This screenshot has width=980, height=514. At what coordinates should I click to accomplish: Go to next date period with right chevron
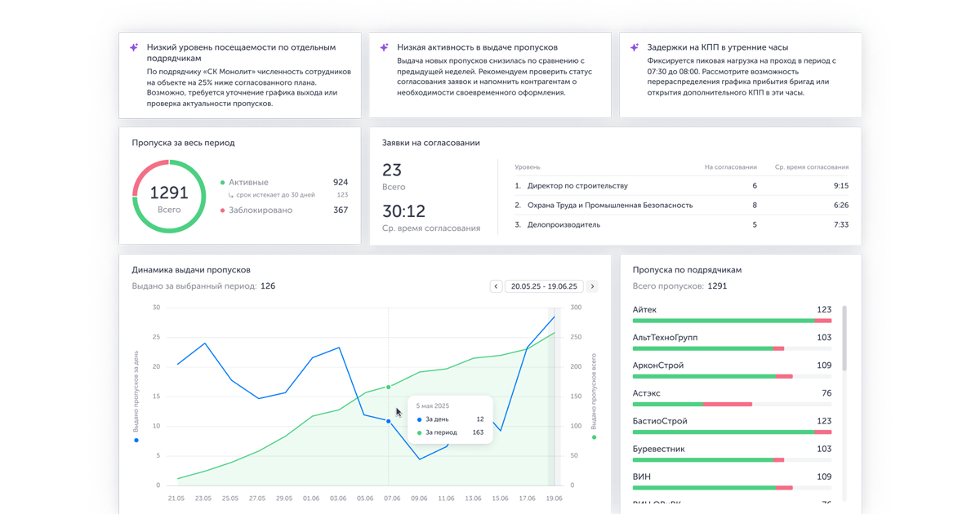pos(592,286)
